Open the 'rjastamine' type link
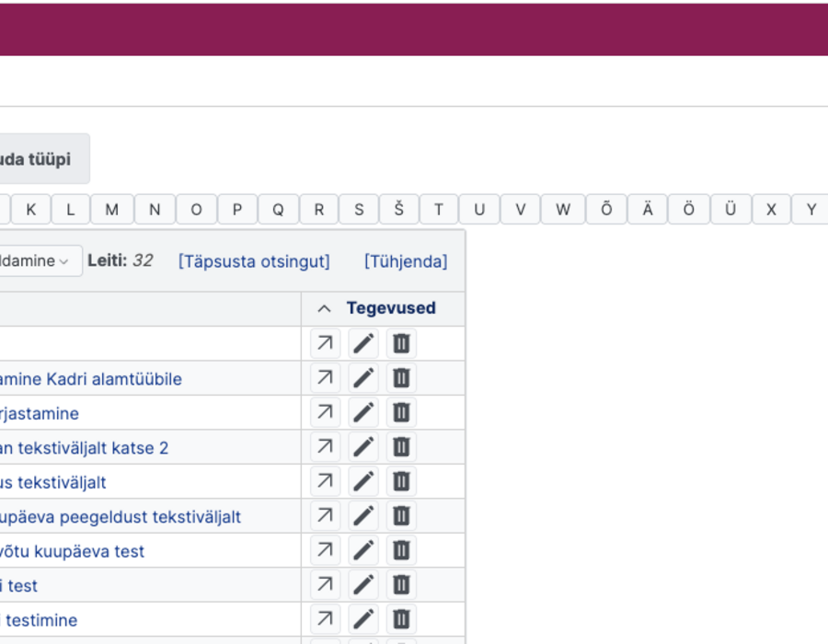Image resolution: width=828 pixels, height=644 pixels. (x=40, y=413)
